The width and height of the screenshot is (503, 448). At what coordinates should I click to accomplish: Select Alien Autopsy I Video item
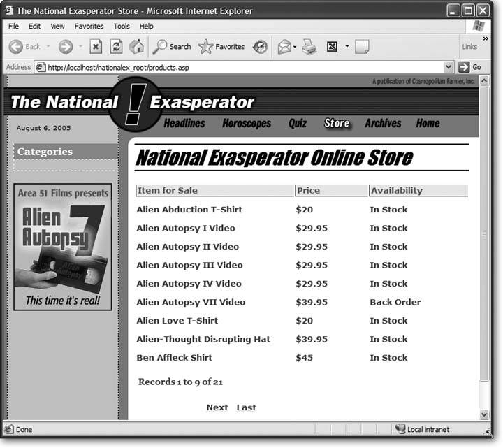tap(186, 228)
